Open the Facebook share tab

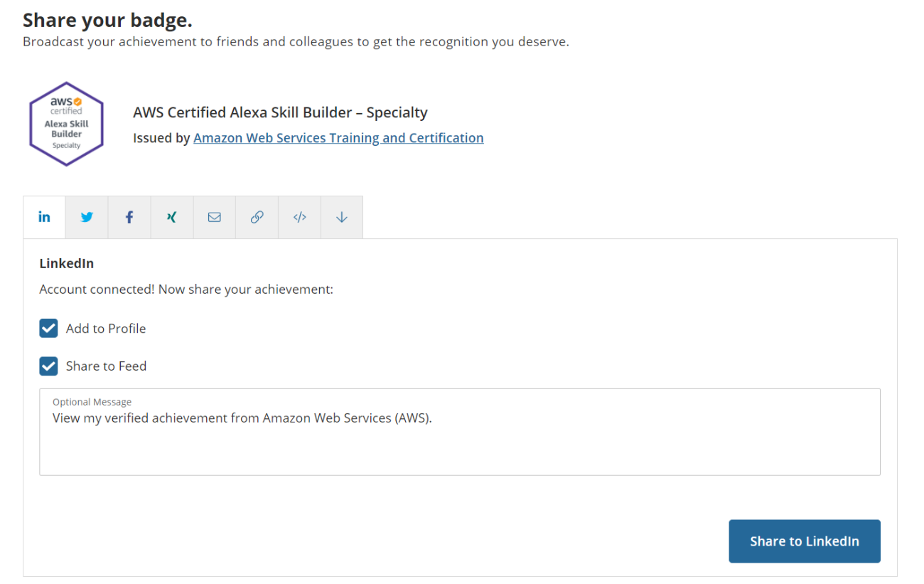click(129, 217)
